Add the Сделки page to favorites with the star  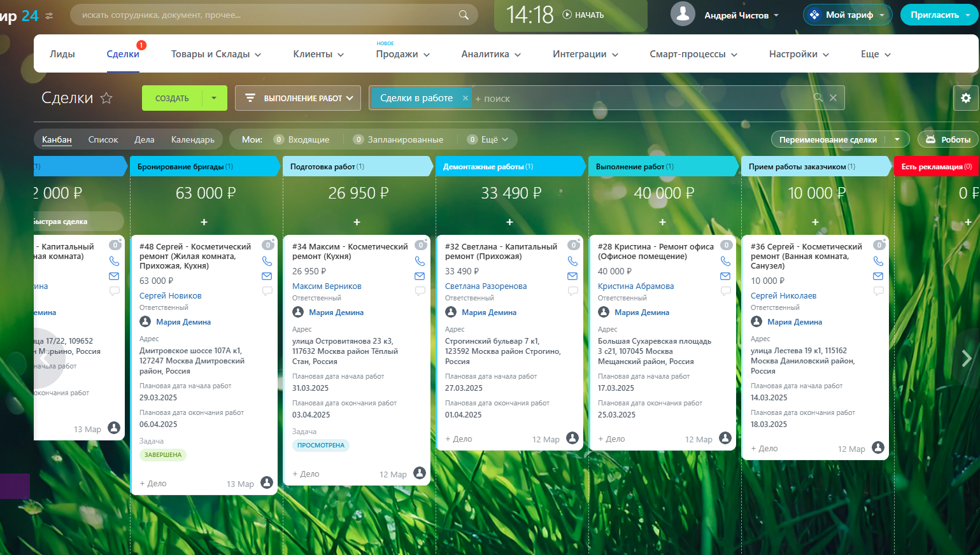tap(106, 98)
